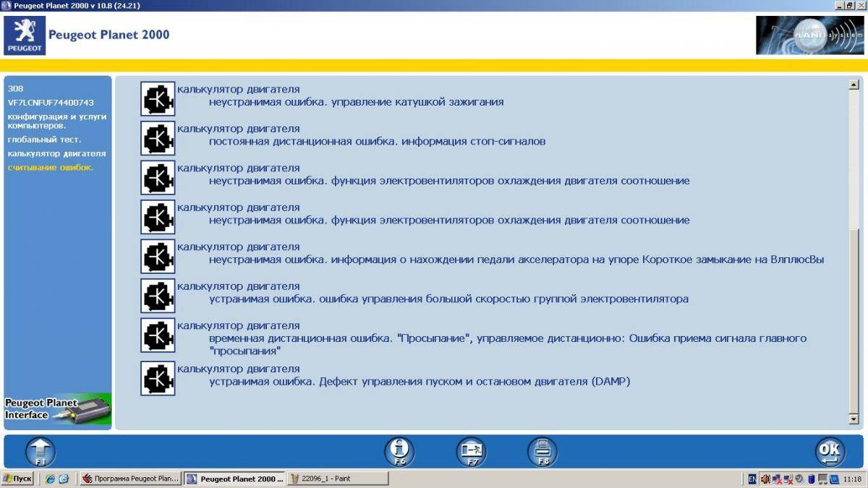The height and width of the screenshot is (488, 868).
Task: Open 'глобальный тест.' in the left panel
Action: tap(45, 140)
